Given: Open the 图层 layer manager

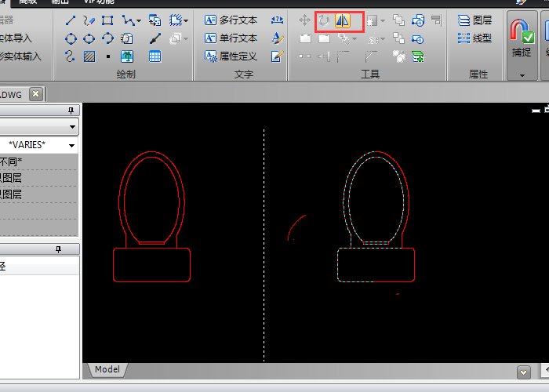Looking at the screenshot, I should coord(474,20).
